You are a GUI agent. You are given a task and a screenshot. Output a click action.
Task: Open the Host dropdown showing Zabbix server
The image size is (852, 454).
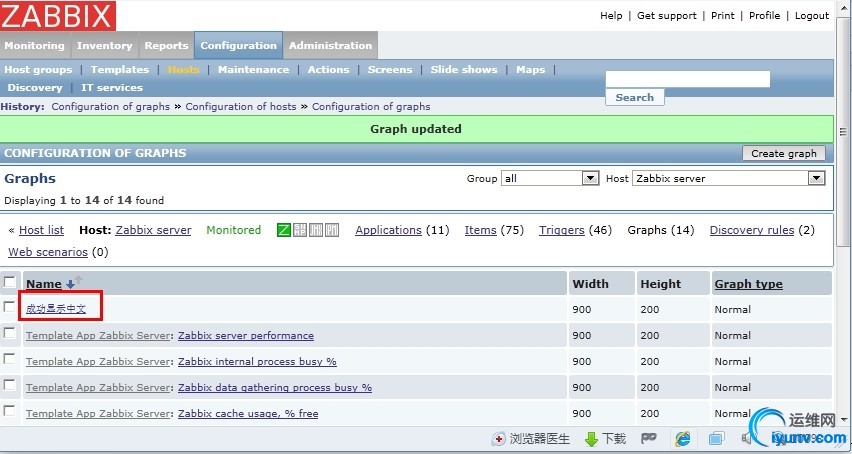[x=729, y=178]
